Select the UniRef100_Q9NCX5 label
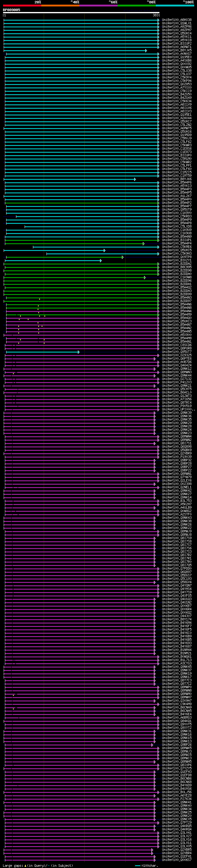 177,819
